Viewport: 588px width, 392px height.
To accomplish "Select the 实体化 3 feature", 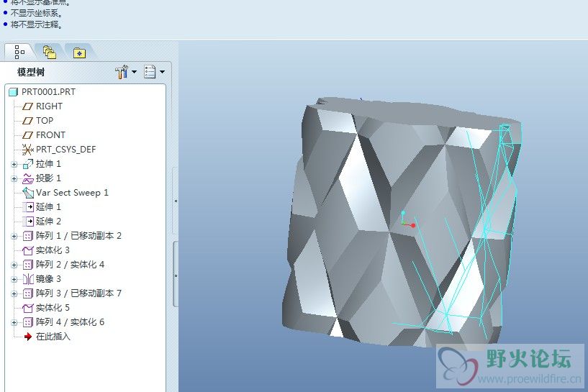I will (x=53, y=250).
